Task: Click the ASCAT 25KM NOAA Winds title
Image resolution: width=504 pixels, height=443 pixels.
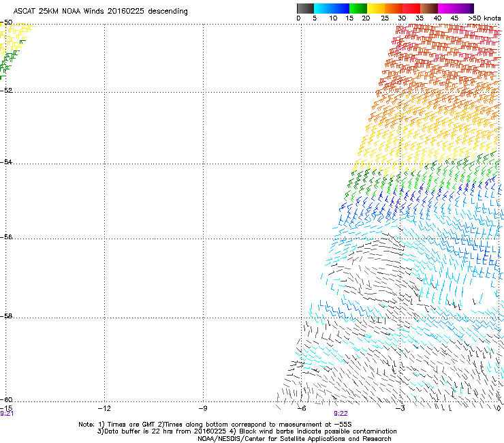Action: click(100, 12)
